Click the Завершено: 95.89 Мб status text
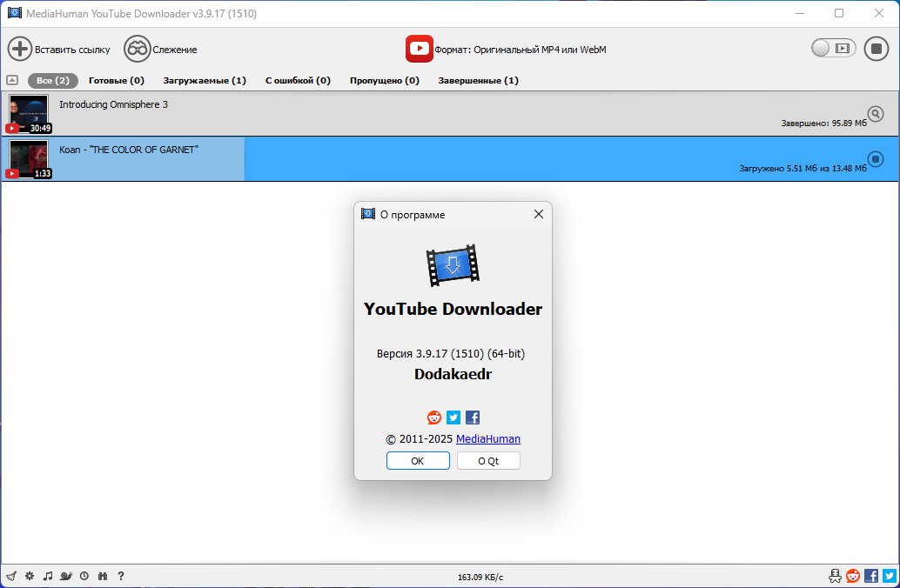900x588 pixels. (823, 124)
